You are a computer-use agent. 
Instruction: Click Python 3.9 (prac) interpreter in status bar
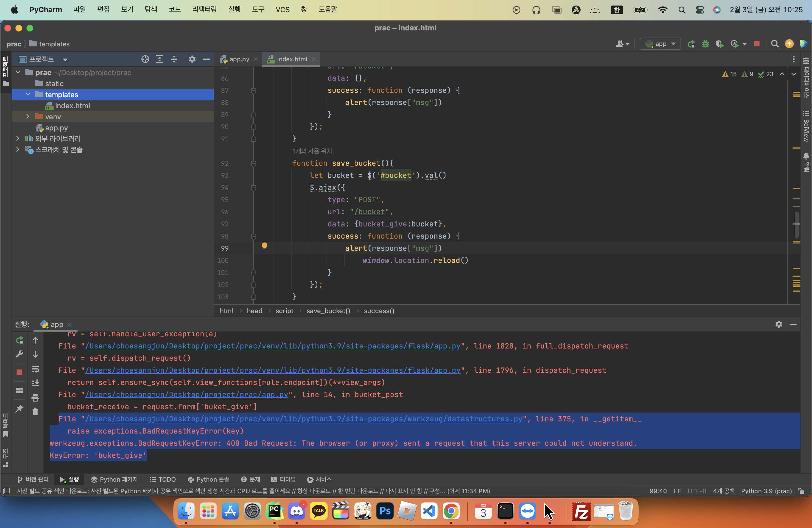tap(766, 491)
